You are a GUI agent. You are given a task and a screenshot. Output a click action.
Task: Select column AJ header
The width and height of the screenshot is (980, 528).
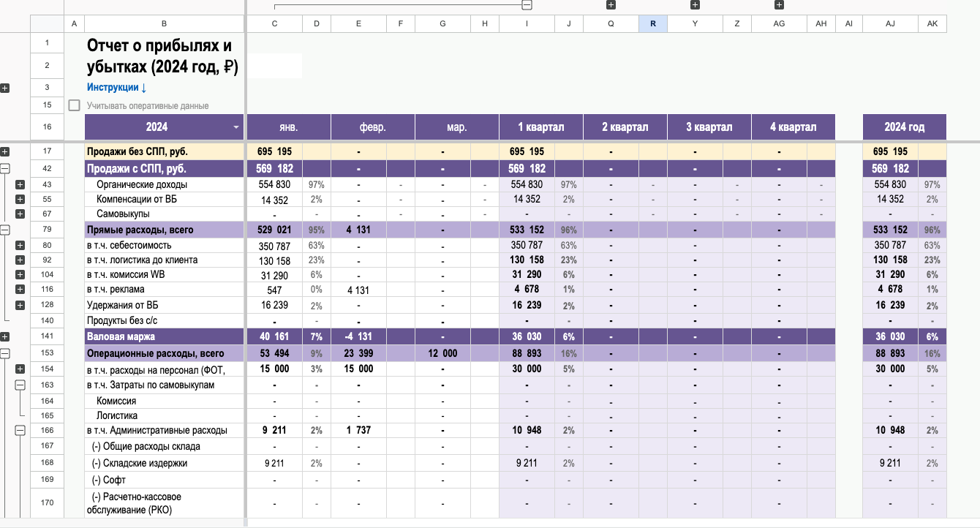890,24
